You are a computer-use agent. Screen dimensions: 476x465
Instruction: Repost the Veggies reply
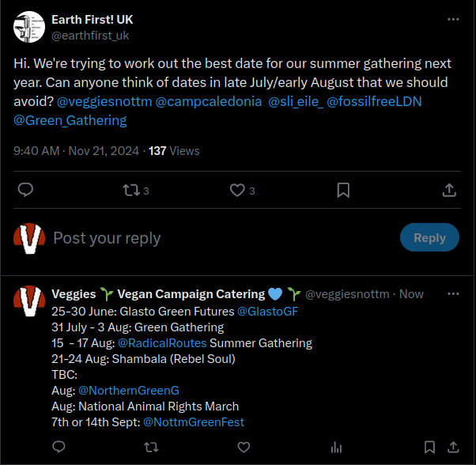click(x=151, y=447)
